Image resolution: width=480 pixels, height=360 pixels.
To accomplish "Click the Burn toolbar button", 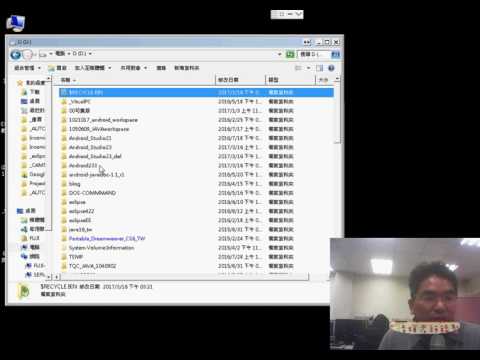I will (161, 68).
